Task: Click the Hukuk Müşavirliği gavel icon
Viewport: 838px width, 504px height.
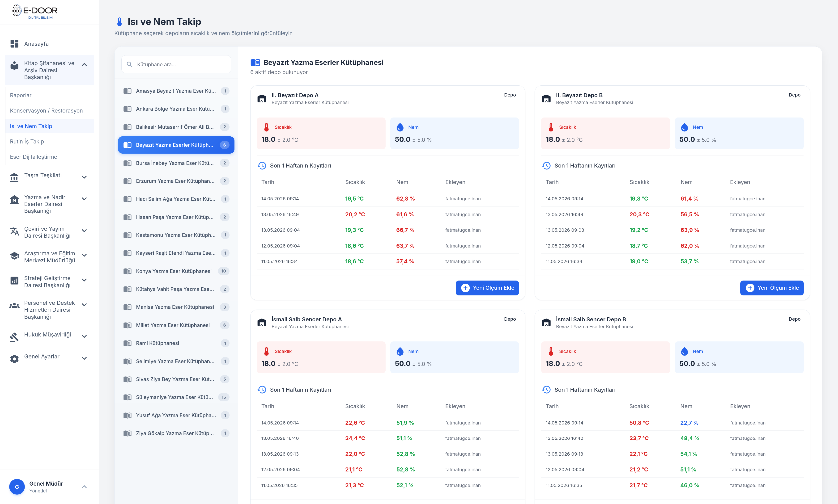Action: [x=14, y=336]
